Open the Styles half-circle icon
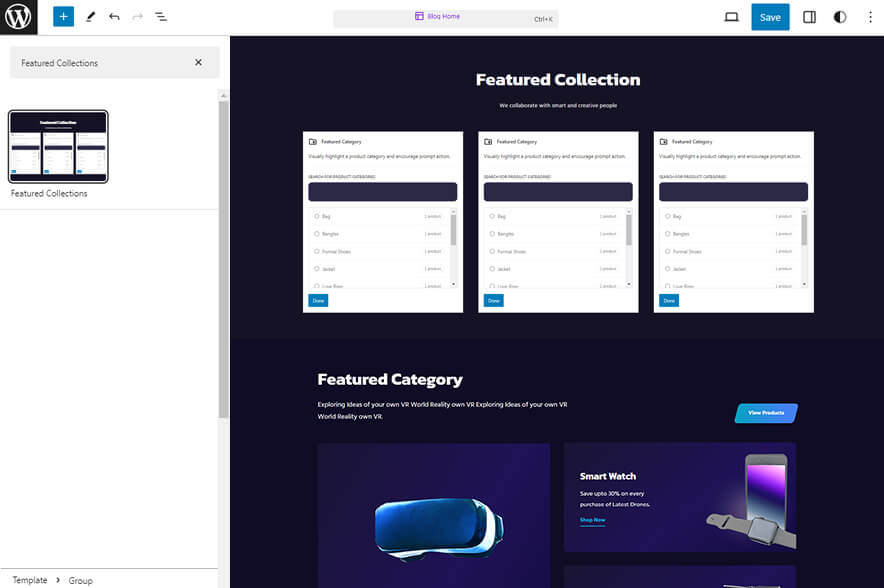The width and height of the screenshot is (884, 588). [839, 16]
